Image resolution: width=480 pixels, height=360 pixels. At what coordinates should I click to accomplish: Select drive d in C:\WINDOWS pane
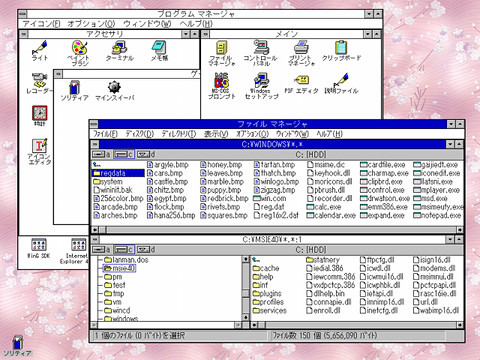(146, 154)
